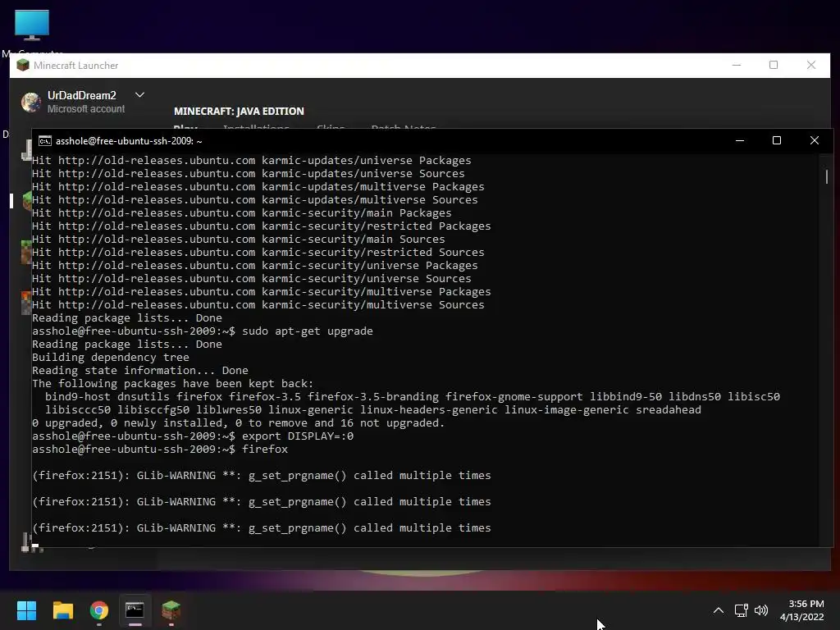The width and height of the screenshot is (840, 630).
Task: Click the 'export DISPLAY=:0' command line
Action: pyautogui.click(x=193, y=436)
